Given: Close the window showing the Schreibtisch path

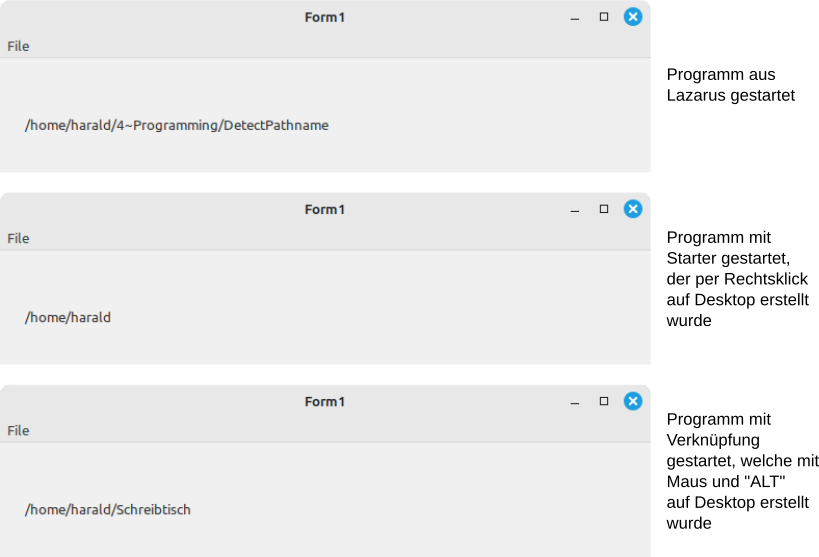Looking at the screenshot, I should point(633,401).
